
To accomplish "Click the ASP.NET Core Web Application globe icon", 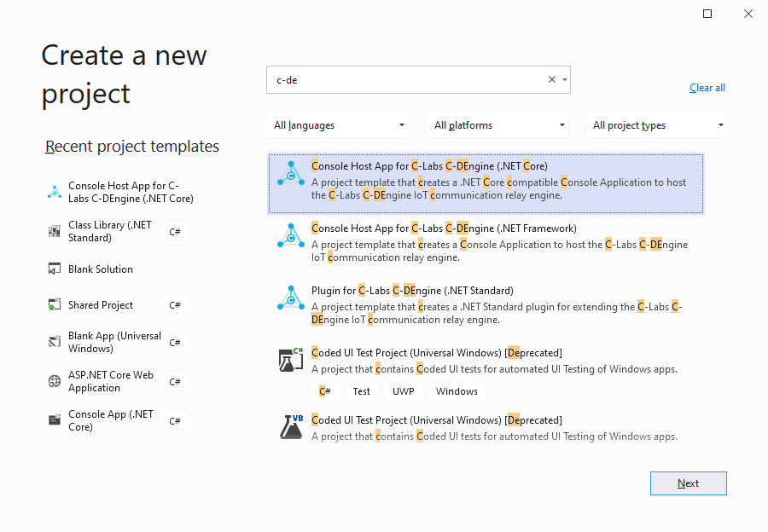I will click(x=55, y=381).
